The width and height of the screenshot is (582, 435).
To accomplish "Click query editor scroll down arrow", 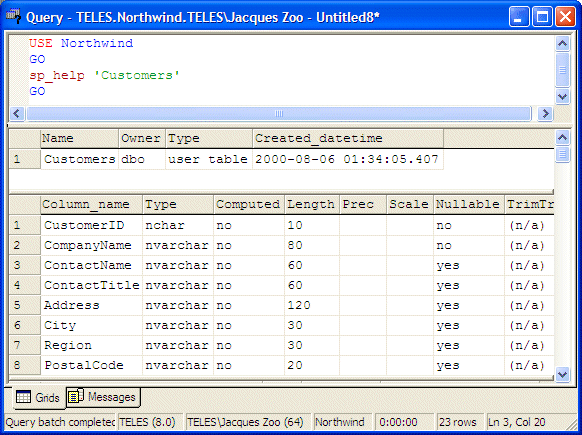I will pos(562,97).
